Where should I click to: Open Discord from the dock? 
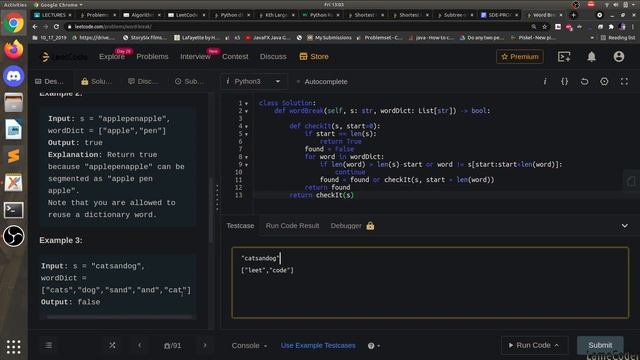pos(13,76)
